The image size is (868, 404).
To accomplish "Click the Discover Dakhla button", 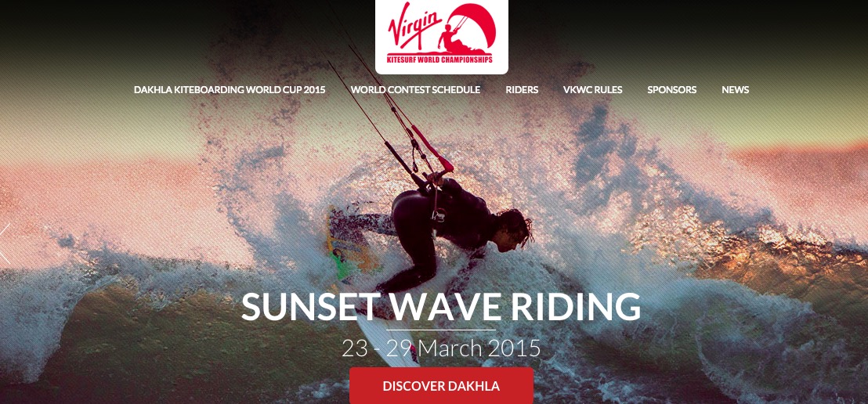I will pyautogui.click(x=441, y=386).
